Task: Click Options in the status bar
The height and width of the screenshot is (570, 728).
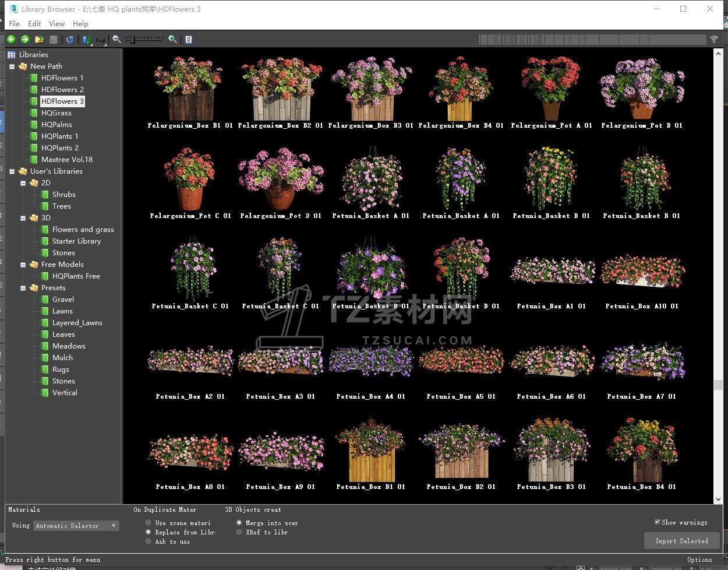Action: tap(699, 560)
